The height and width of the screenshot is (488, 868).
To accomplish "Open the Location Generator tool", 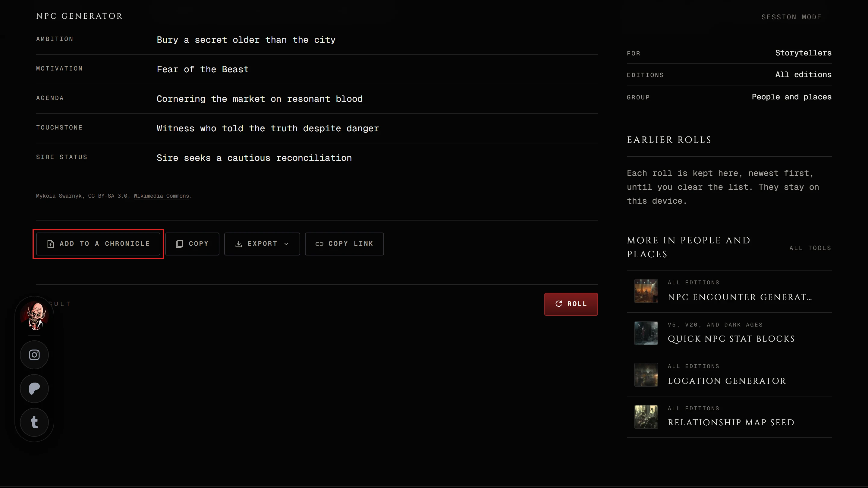I will point(729,374).
